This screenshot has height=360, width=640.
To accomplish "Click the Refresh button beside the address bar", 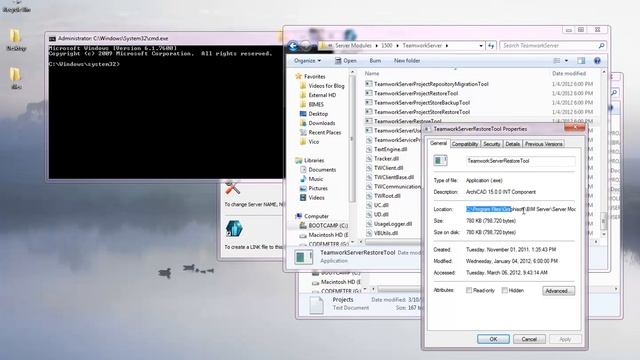I will (x=491, y=46).
